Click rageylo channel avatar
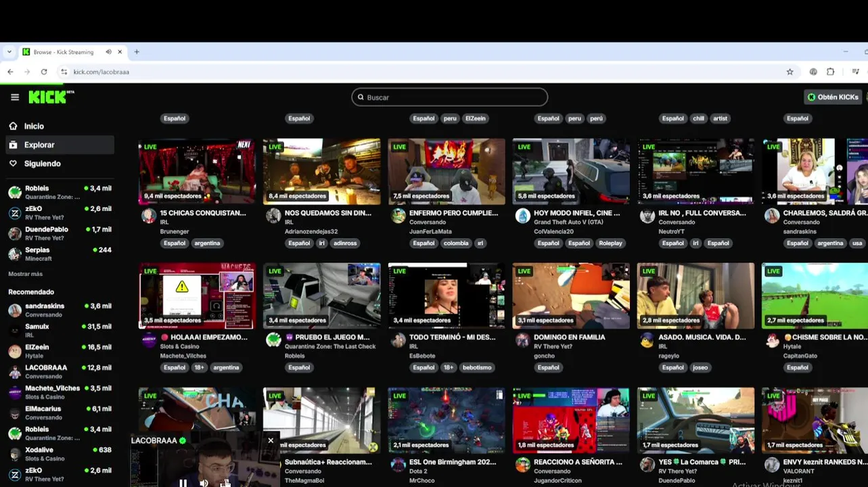Screen dimensions: 868x487 coord(647,340)
